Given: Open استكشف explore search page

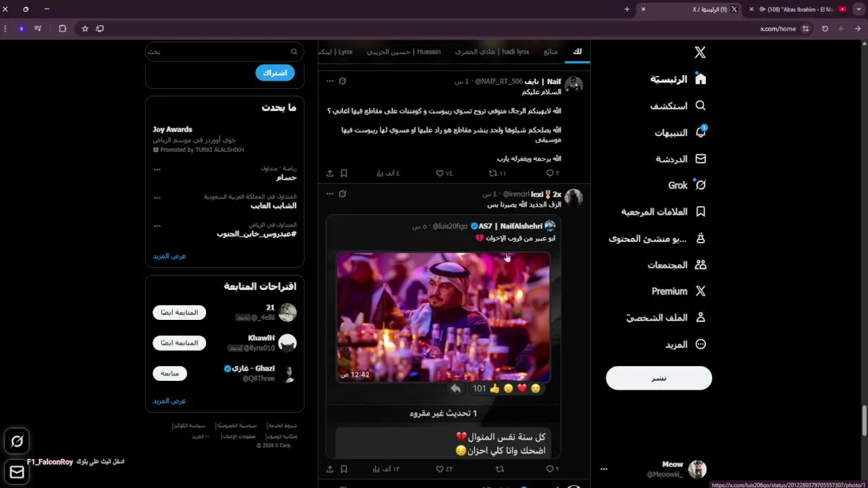Looking at the screenshot, I should coord(677,106).
